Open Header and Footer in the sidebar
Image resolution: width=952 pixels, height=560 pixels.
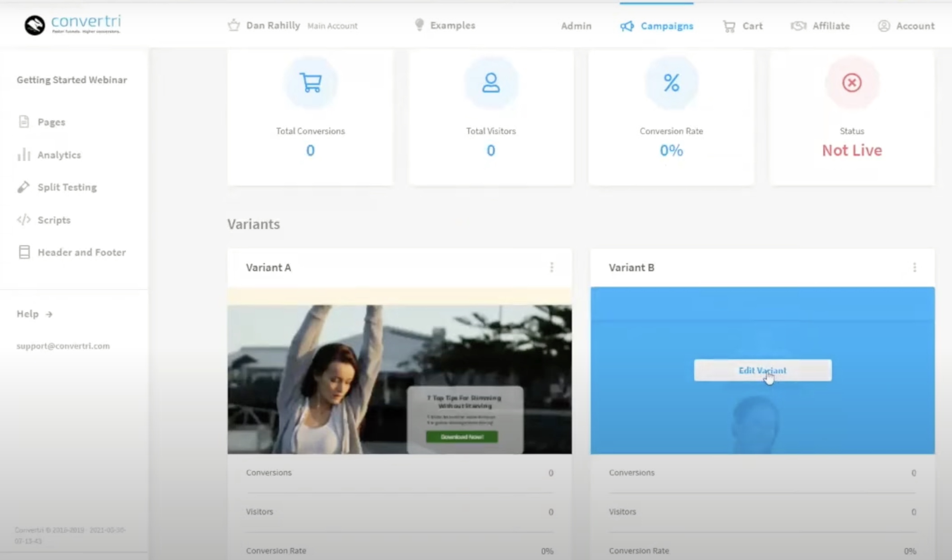tap(81, 252)
